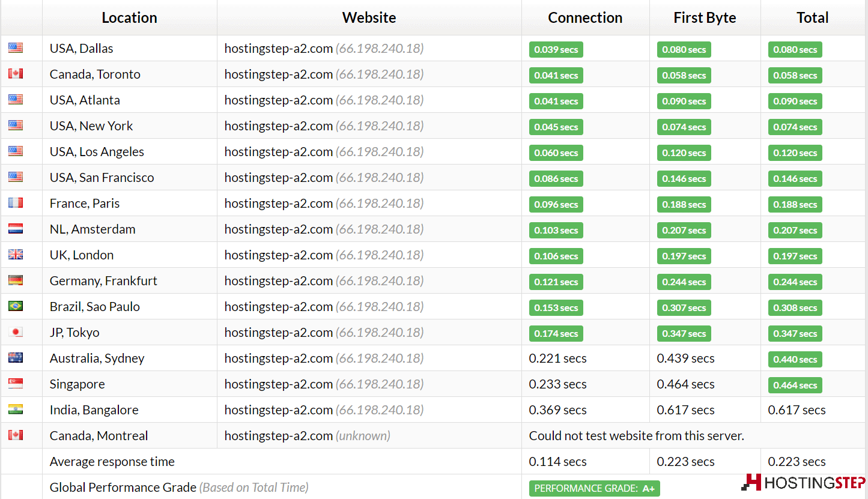
Task: Select the 'USA, New York' location cell
Action: point(130,126)
